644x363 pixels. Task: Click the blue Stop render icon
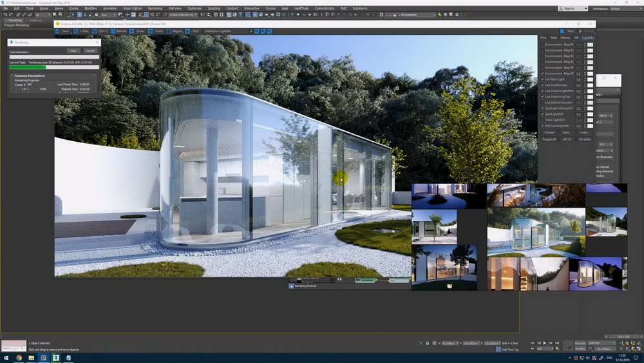point(562,31)
